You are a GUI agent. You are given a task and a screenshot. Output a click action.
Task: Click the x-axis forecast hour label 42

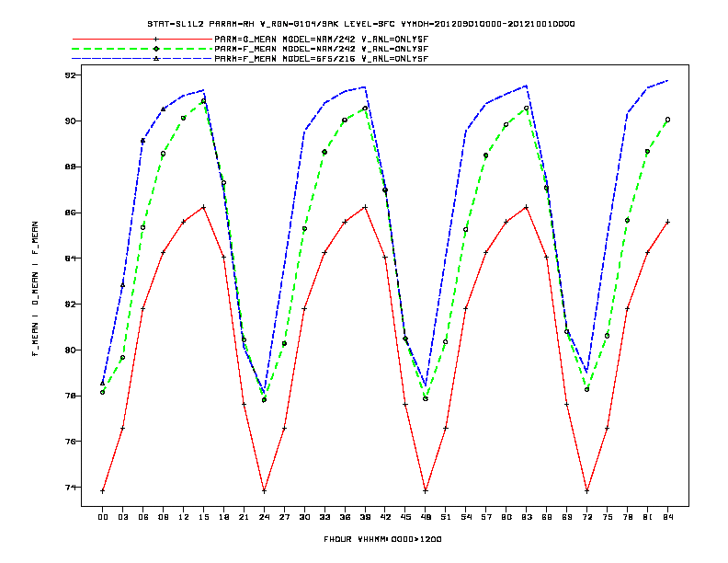(385, 517)
